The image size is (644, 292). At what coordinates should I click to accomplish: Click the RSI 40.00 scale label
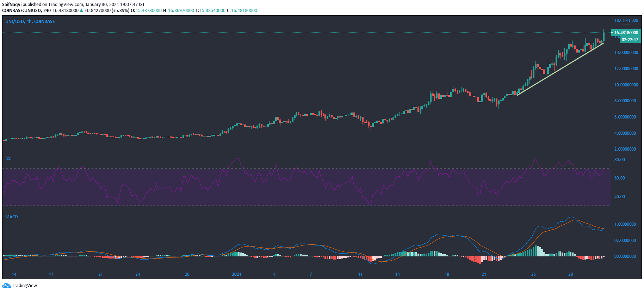coord(619,197)
